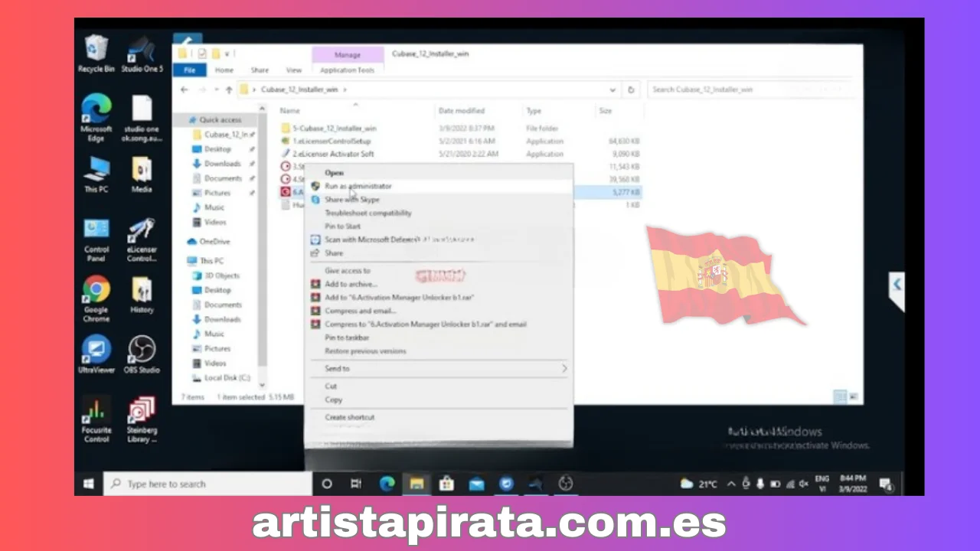
Task: Open Mail app on the taskbar
Action: point(476,484)
